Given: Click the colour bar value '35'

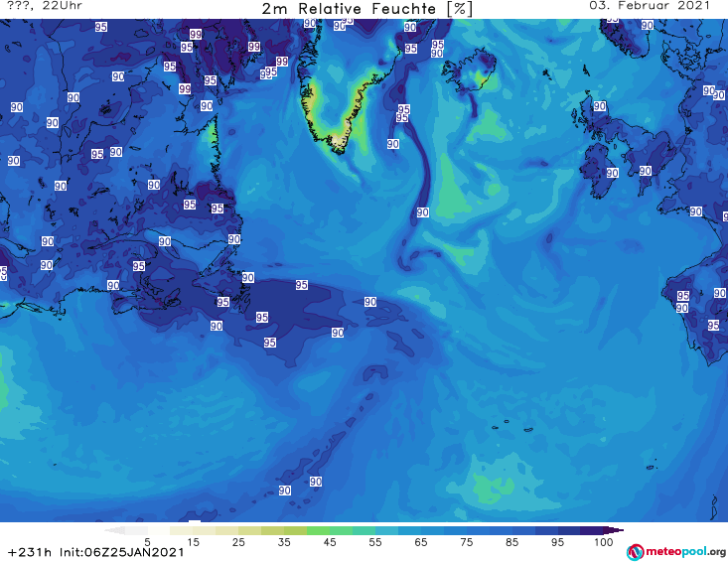Looking at the screenshot, I should pyautogui.click(x=284, y=542).
